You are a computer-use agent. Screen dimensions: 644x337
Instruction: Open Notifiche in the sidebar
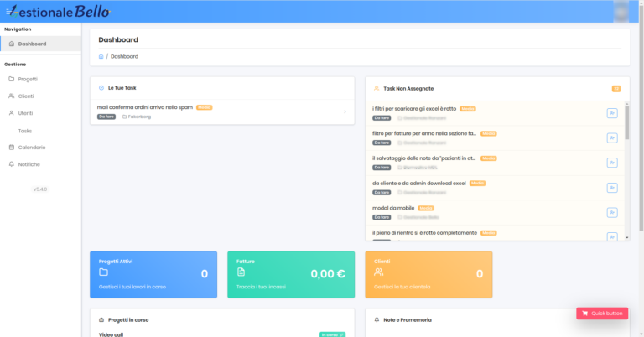[29, 164]
